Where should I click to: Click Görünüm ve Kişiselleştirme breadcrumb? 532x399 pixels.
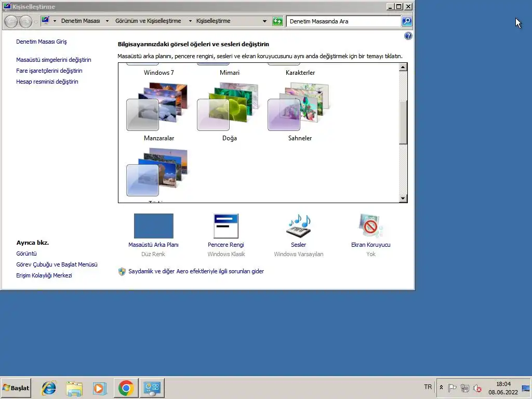click(148, 21)
